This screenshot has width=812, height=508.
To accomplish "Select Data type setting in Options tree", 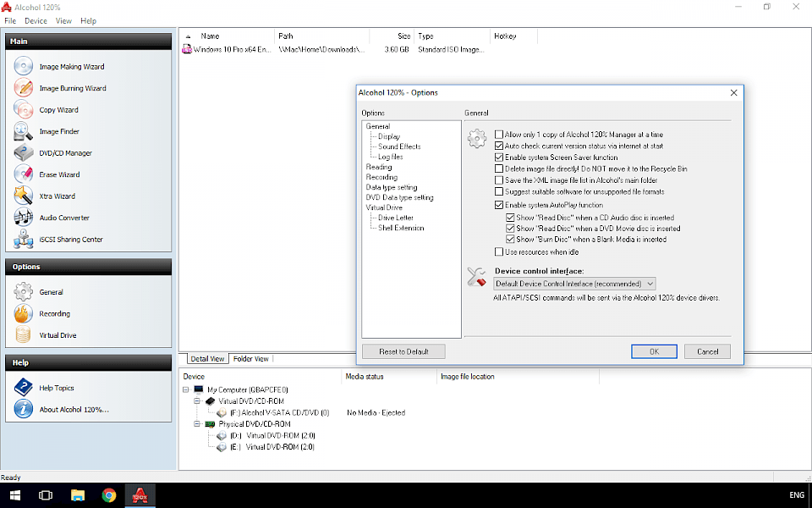I will (392, 188).
